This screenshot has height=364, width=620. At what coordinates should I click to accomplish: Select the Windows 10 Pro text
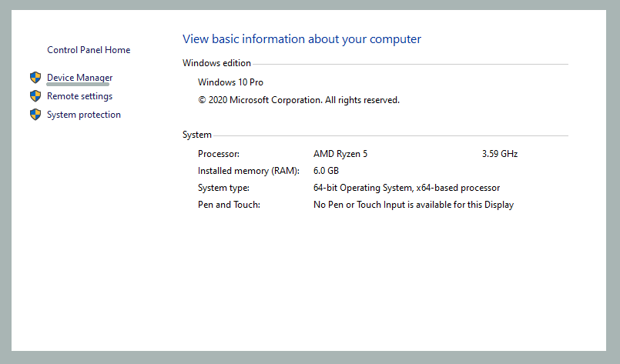pos(230,82)
